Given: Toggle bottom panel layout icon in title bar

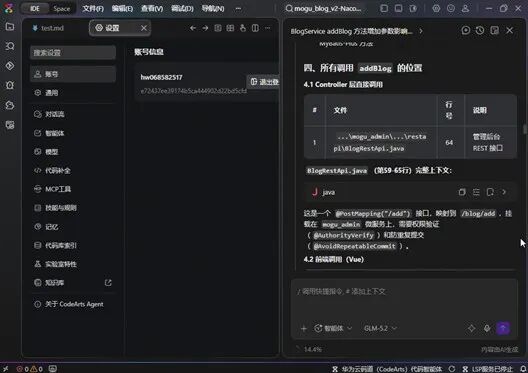Looking at the screenshot, I should pyautogui.click(x=398, y=8).
